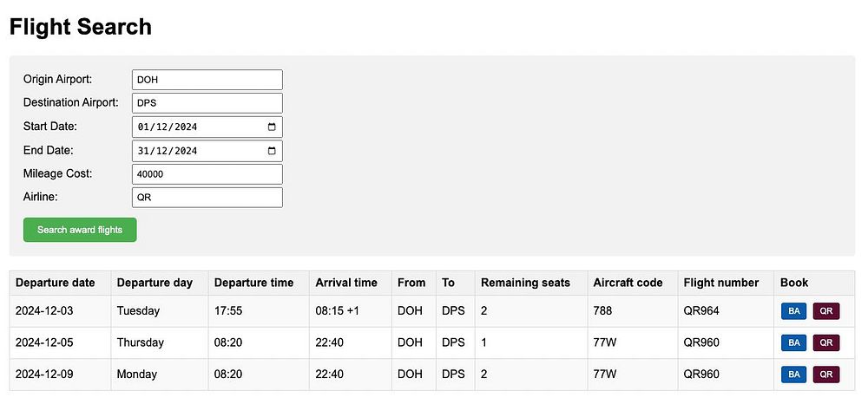
Task: Book the 2024-12-03 flight with QR
Action: point(826,311)
